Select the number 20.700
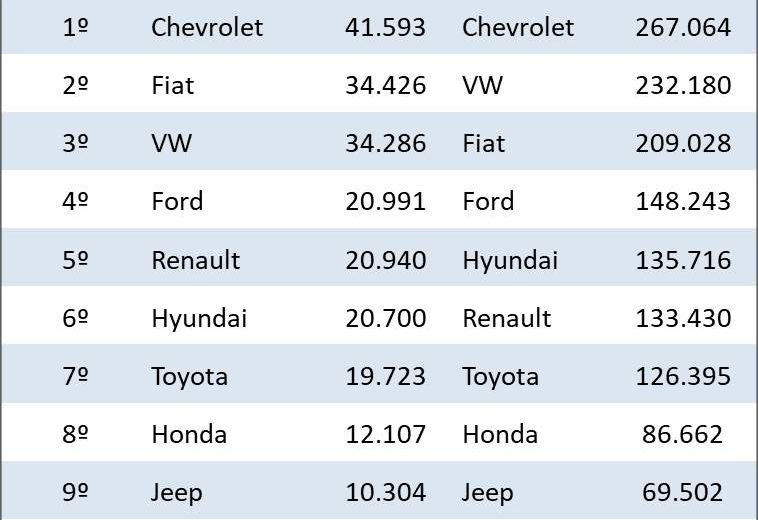This screenshot has height=520, width=758. (x=385, y=318)
